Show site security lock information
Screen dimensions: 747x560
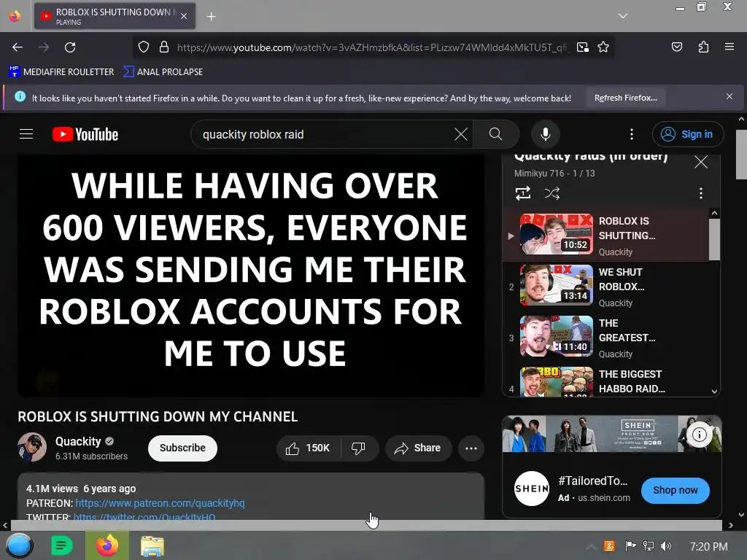click(x=164, y=47)
